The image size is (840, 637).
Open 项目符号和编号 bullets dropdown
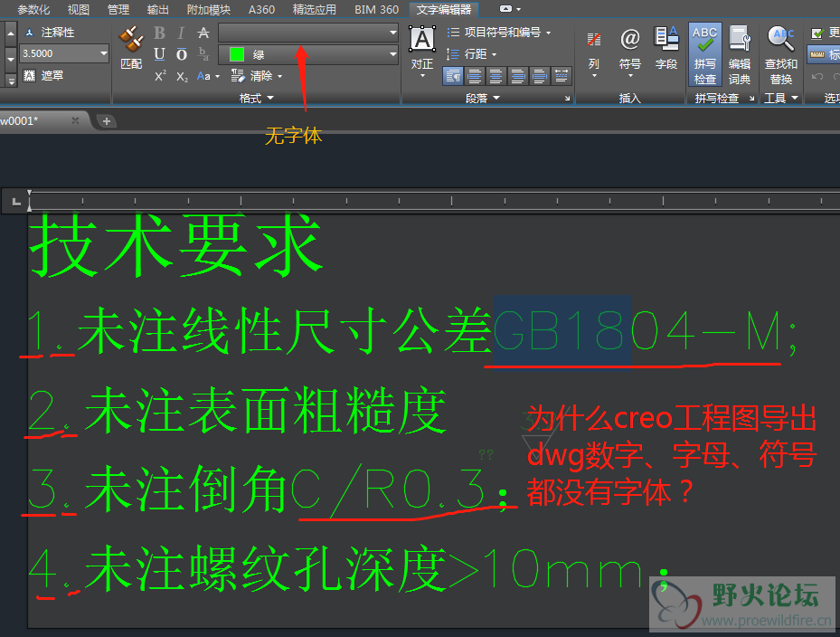[x=499, y=33]
